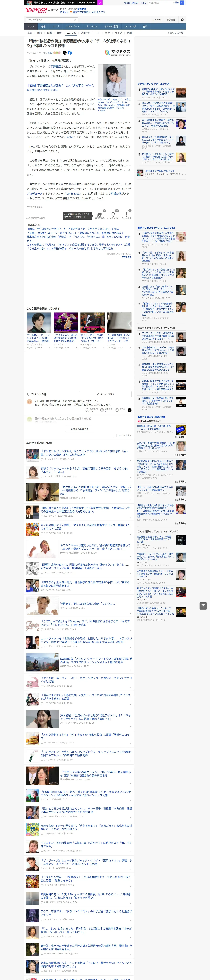Viewport: 210px width, 980px height.
Task: Open エマ・ワトソンを article link
Action: (x=87, y=640)
